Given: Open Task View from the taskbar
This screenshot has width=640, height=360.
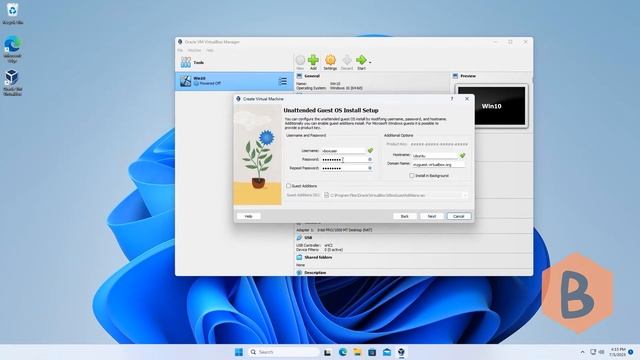Looking at the screenshot, I should pos(327,352).
